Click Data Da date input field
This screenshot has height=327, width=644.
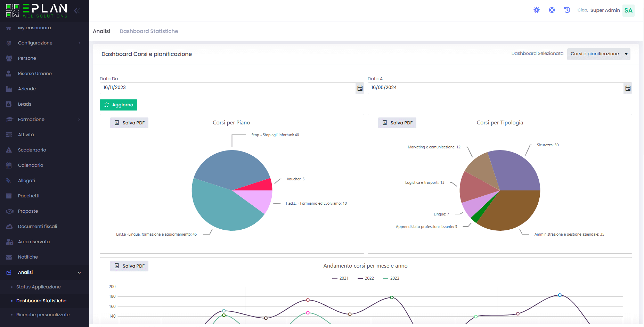(x=228, y=88)
